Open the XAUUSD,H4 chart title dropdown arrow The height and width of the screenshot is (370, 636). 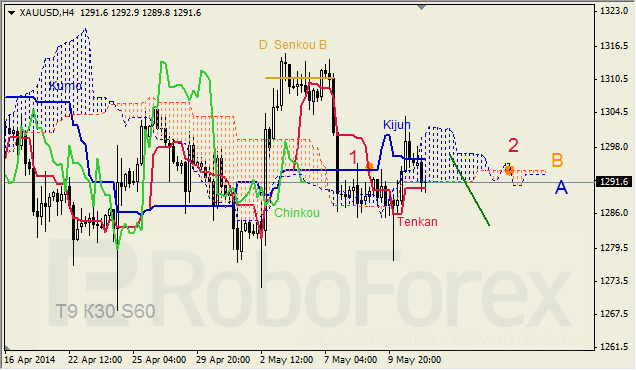(11, 13)
